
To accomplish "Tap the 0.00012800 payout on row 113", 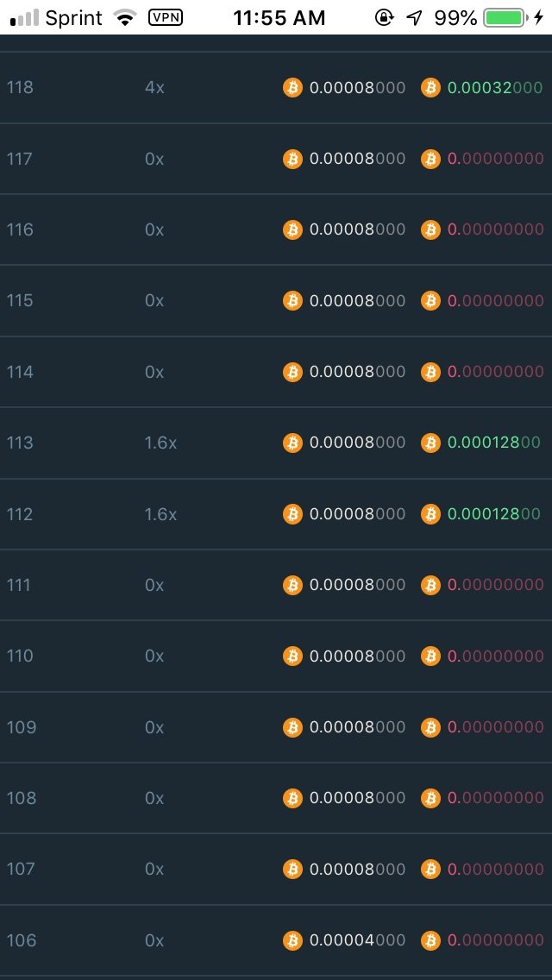I will [x=493, y=443].
